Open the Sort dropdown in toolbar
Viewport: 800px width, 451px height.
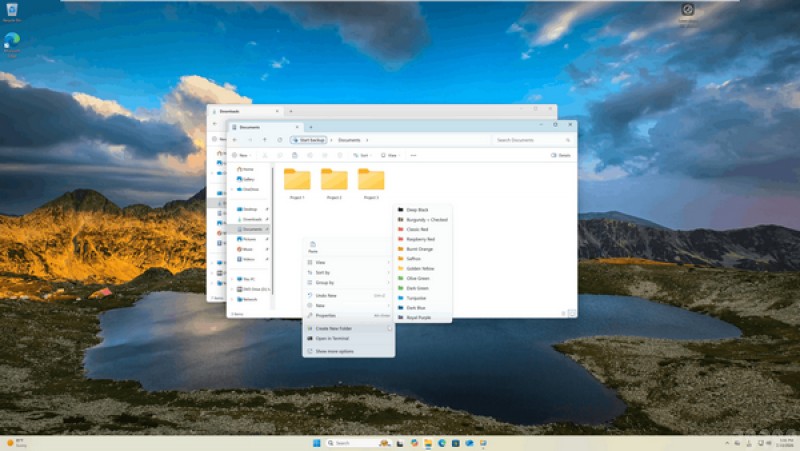point(363,155)
